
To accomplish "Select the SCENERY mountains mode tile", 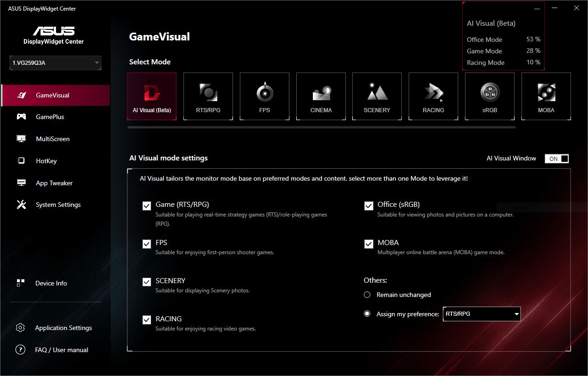I will coord(377,96).
